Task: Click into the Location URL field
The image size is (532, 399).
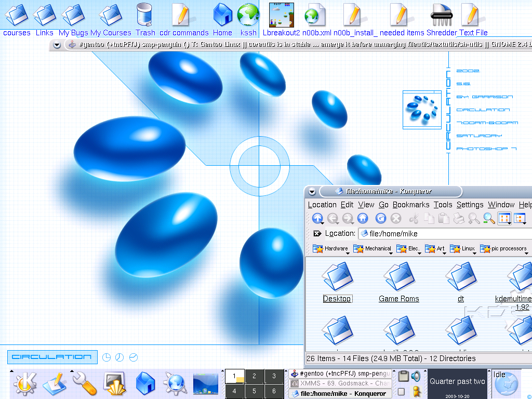Action: tap(445, 233)
